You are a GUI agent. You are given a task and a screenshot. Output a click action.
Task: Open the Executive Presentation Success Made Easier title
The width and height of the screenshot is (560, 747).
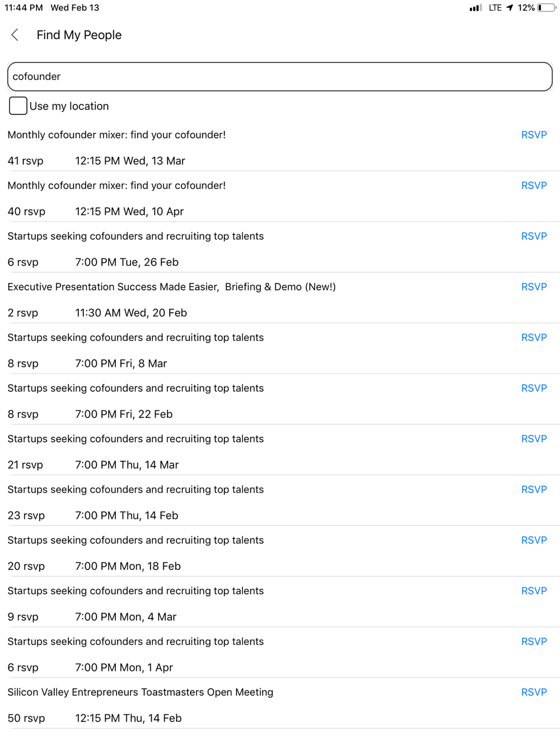coord(171,287)
